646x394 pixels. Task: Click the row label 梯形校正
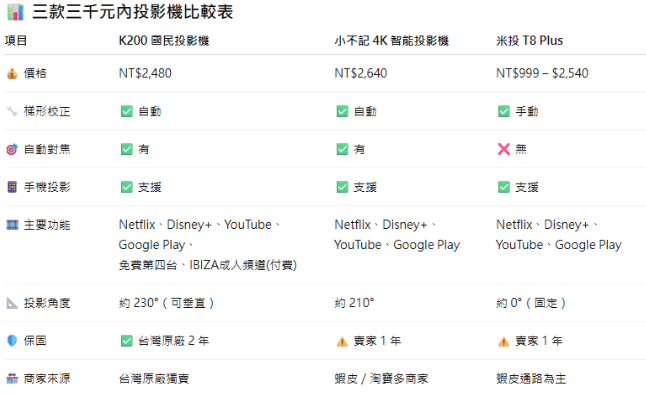tap(47, 111)
